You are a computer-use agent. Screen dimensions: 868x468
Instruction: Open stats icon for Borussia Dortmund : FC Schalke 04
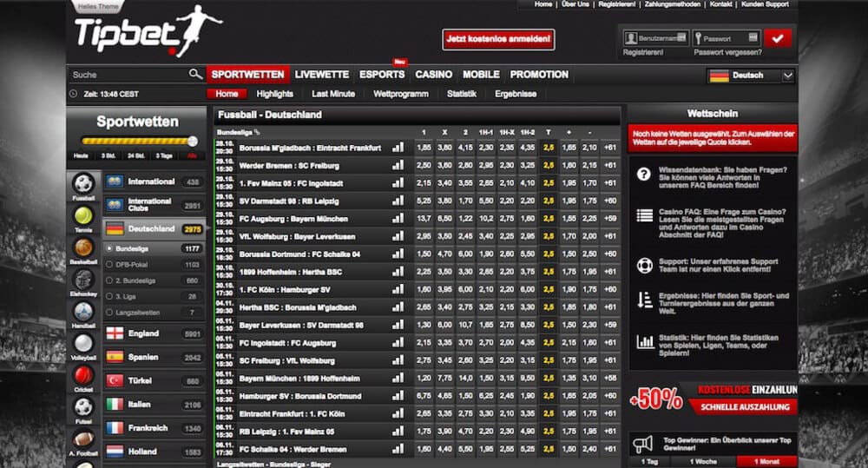tap(398, 254)
